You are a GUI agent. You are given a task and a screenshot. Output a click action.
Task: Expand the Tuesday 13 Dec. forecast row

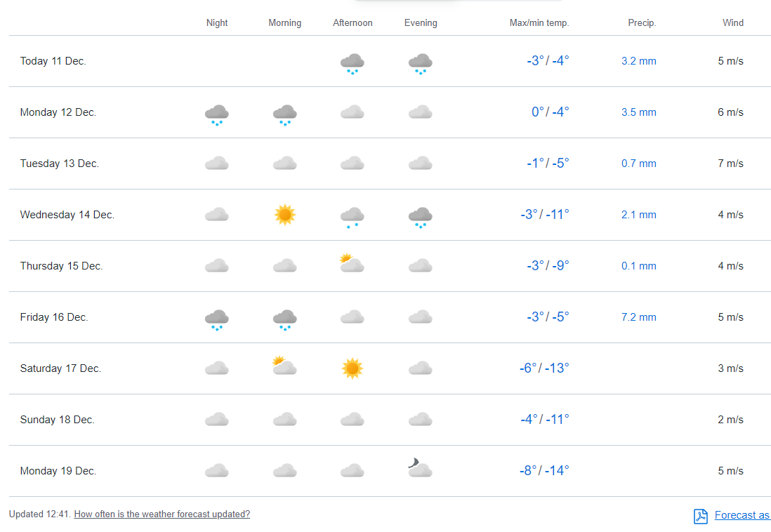click(x=60, y=164)
